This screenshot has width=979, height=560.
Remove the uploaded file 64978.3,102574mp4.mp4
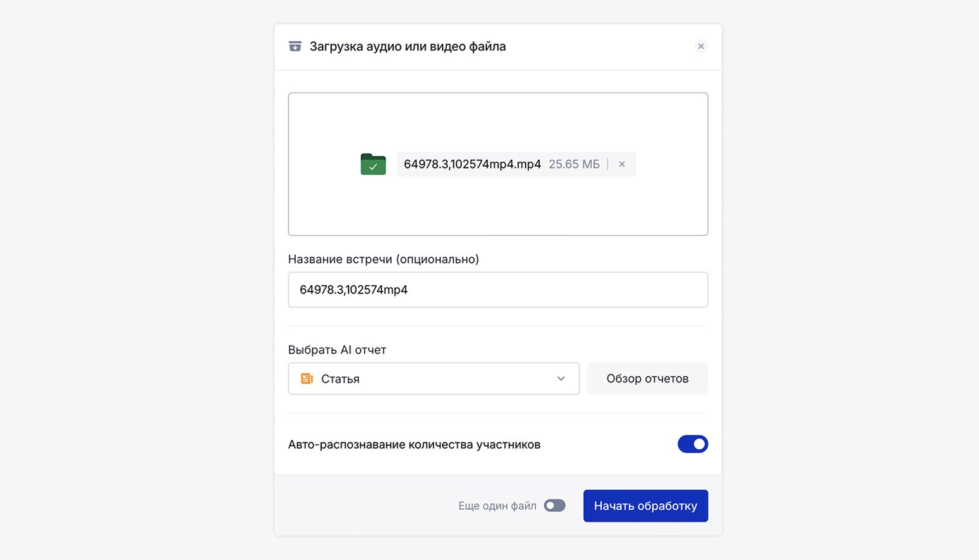tap(622, 164)
